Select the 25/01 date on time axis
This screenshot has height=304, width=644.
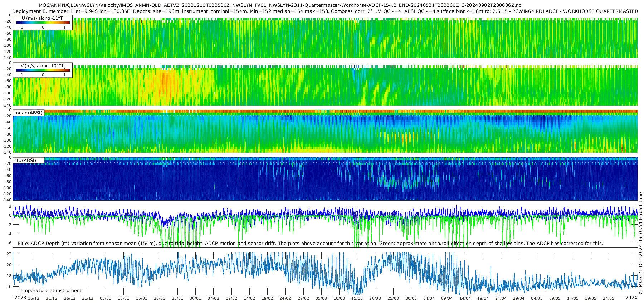[x=177, y=298]
